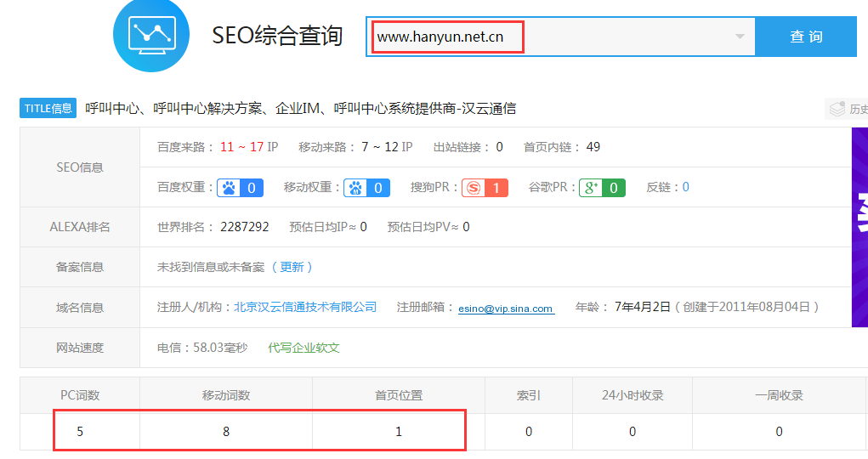Click the 反链 count value 0
Screen dimensions: 868x459
pyautogui.click(x=685, y=188)
